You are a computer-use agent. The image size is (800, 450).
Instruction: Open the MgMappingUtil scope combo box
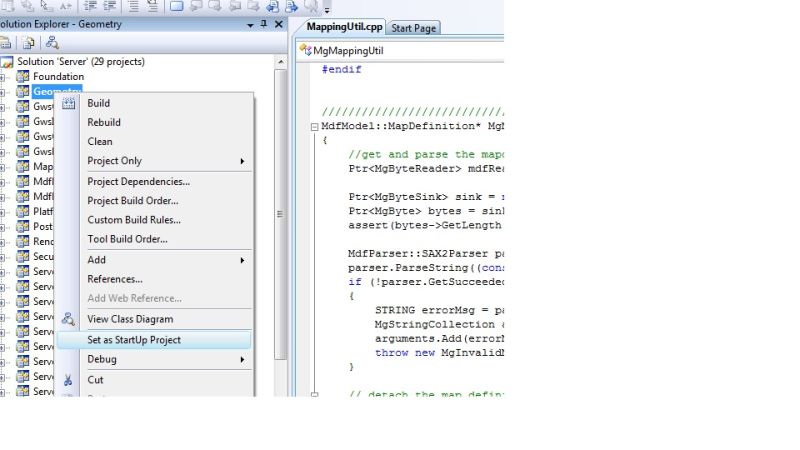click(401, 50)
